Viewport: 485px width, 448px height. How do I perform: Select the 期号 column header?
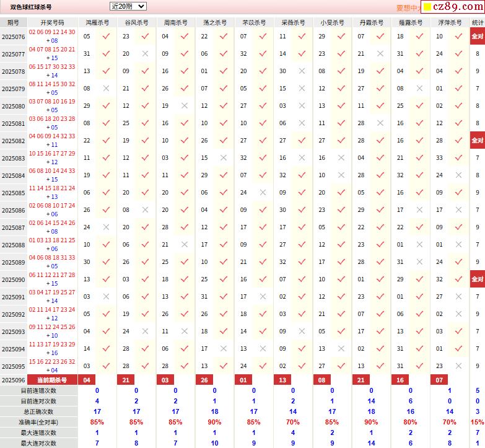pyautogui.click(x=13, y=22)
